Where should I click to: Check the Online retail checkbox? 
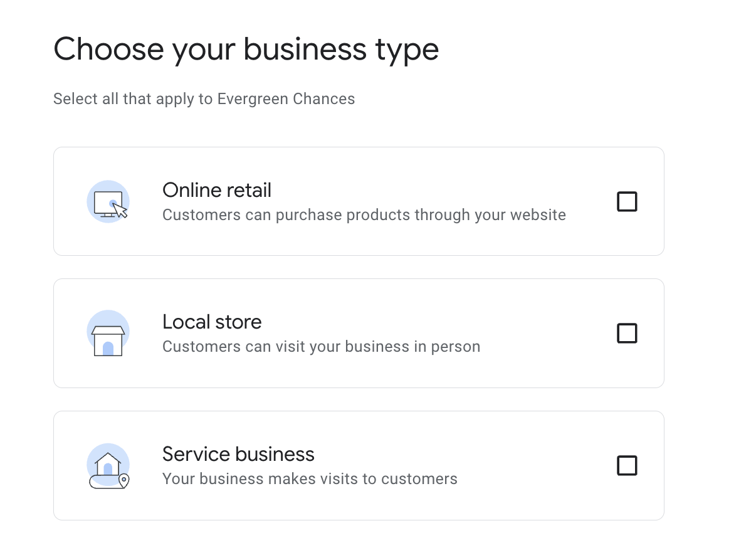tap(627, 201)
